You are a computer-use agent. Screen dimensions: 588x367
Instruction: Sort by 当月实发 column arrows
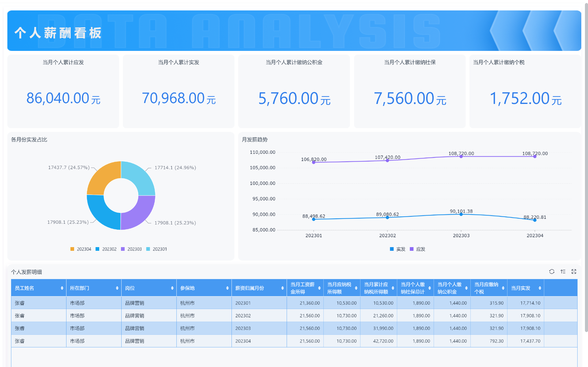coord(540,288)
